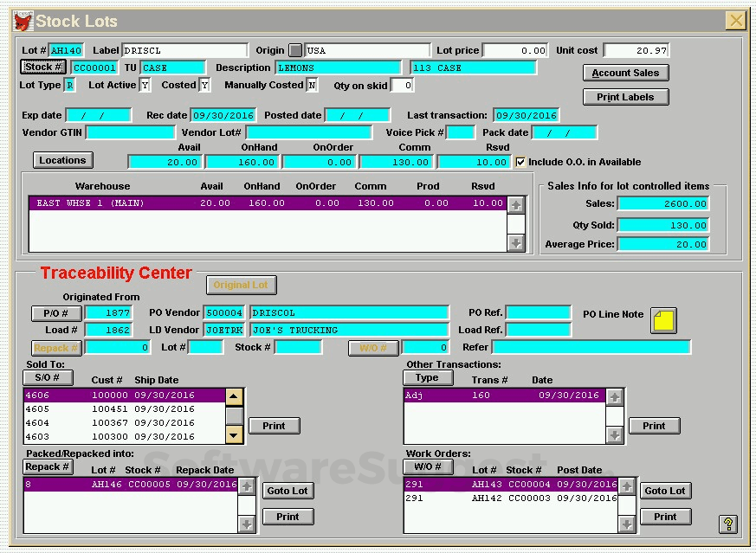This screenshot has width=756, height=553.
Task: Click Goto Lot under Packed/Repacked into
Action: 287,491
